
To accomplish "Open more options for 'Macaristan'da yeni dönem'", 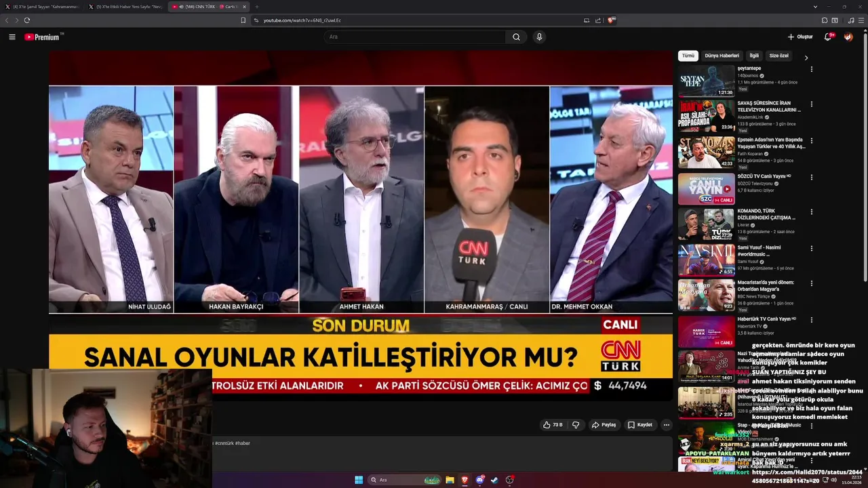I will tap(811, 283).
